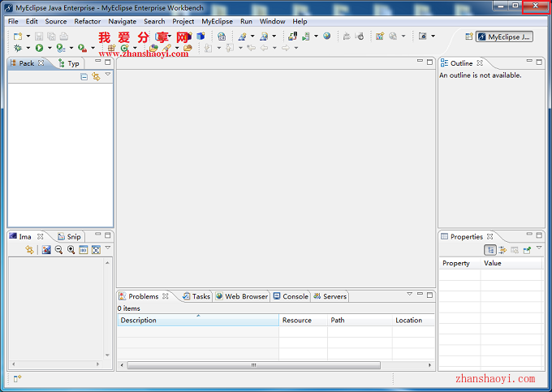Click the Image panel scroll down arrow
The image size is (552, 392).
(107, 355)
